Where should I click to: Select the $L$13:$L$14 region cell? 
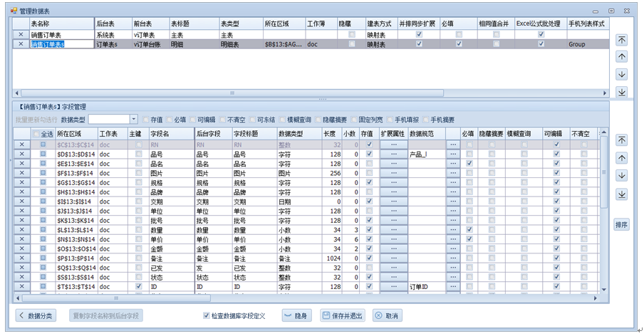pyautogui.click(x=76, y=230)
